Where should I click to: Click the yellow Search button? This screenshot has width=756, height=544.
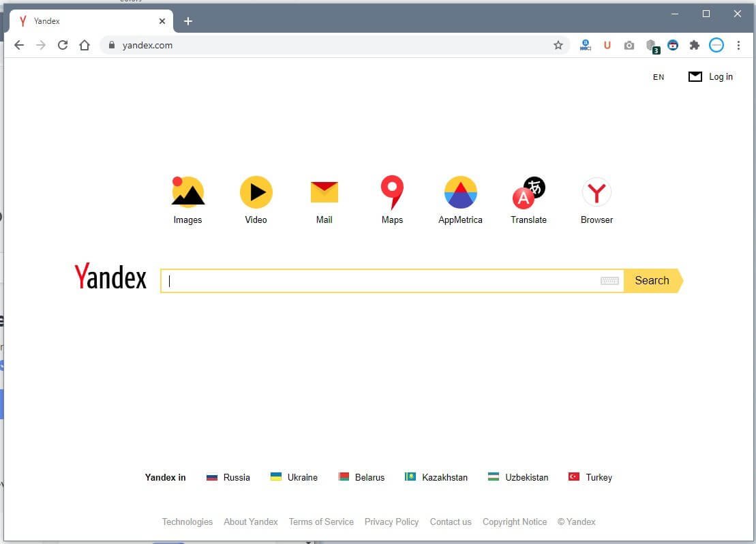653,281
